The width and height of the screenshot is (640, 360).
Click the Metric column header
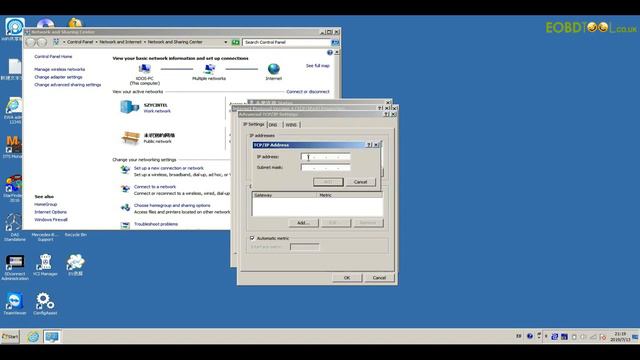pyautogui.click(x=350, y=195)
